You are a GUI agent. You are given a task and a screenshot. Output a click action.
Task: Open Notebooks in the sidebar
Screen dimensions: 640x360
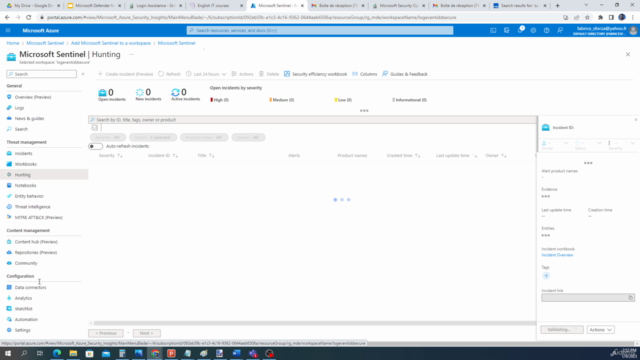[x=25, y=185]
